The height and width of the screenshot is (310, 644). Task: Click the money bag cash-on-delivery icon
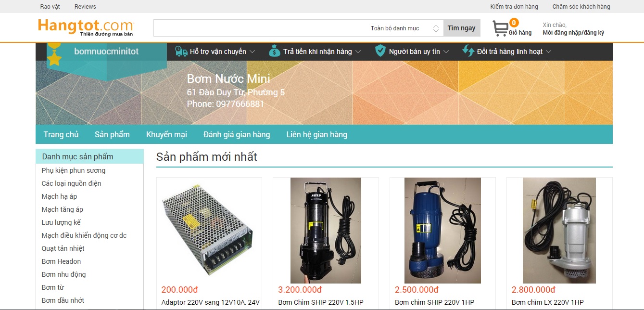(275, 51)
